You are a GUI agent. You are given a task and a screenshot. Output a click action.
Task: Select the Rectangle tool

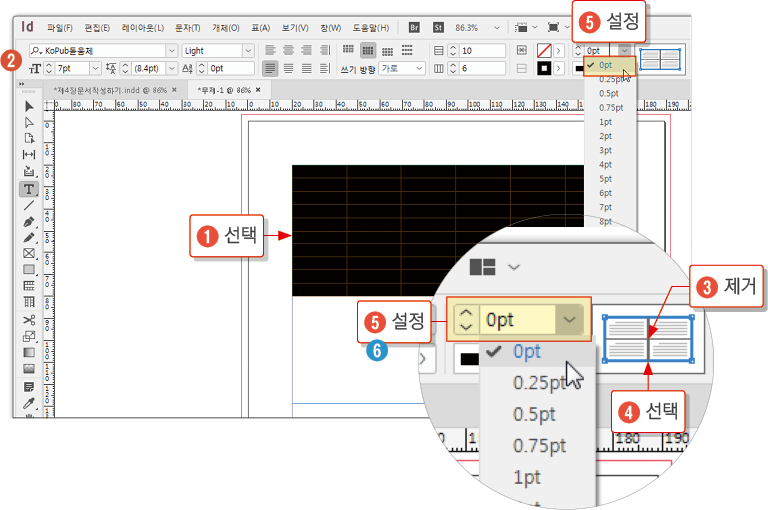(x=29, y=269)
